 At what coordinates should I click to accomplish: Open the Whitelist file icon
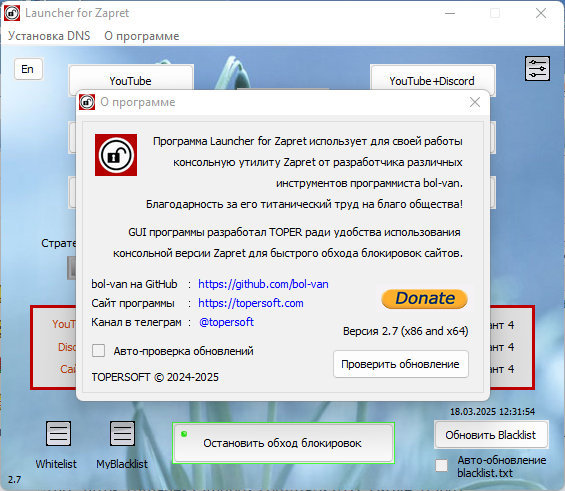click(x=58, y=433)
